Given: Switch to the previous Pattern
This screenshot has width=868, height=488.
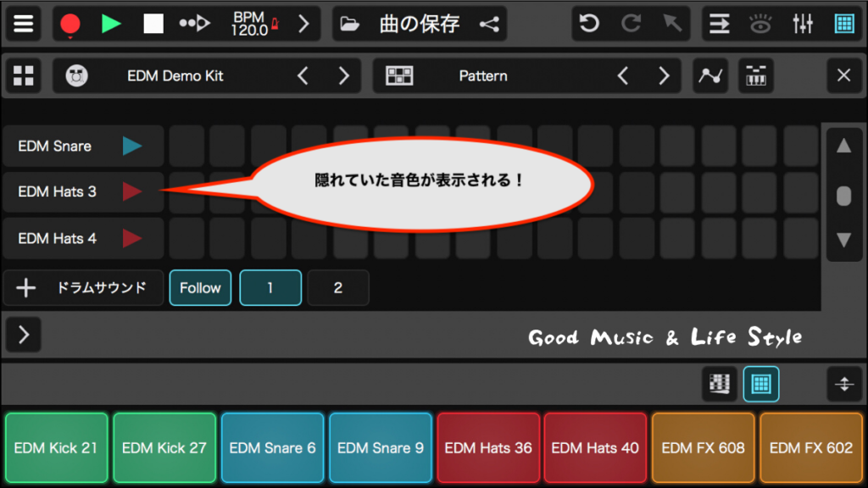Looking at the screenshot, I should pos(623,75).
